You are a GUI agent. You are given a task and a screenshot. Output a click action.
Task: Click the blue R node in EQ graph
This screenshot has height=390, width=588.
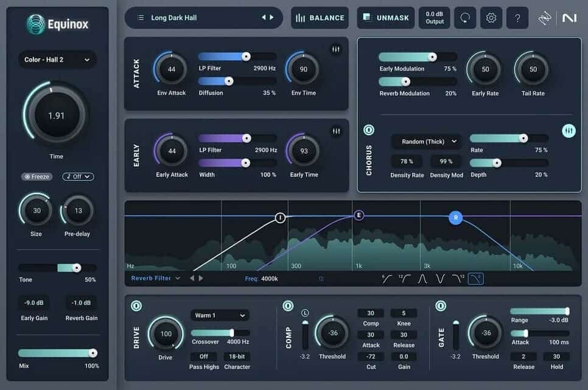tap(456, 217)
